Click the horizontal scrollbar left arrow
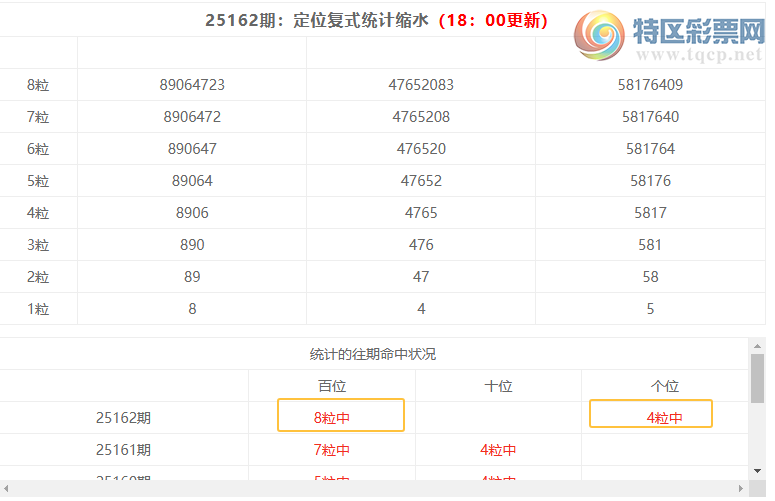This screenshot has height=501, width=775. pos(7,489)
